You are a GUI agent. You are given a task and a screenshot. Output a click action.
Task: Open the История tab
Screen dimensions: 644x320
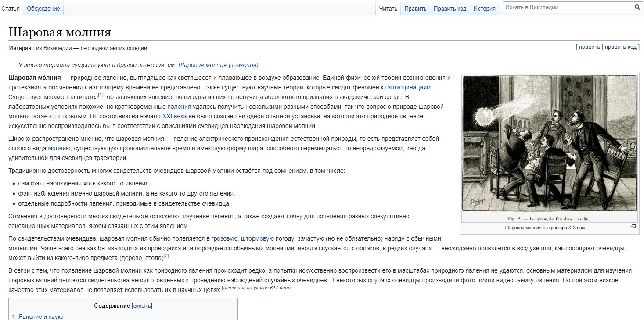coord(485,8)
